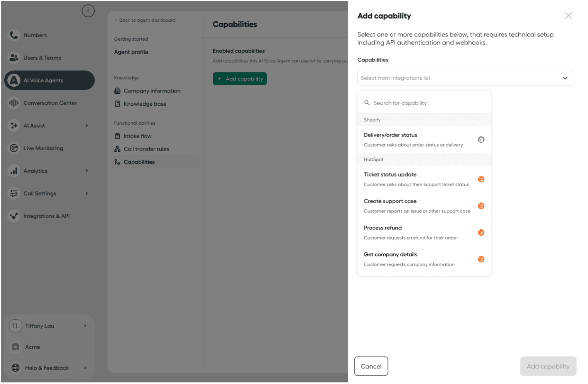Open the Select from integrations list dropdown
Image resolution: width=588 pixels, height=384 pixels.
click(465, 78)
